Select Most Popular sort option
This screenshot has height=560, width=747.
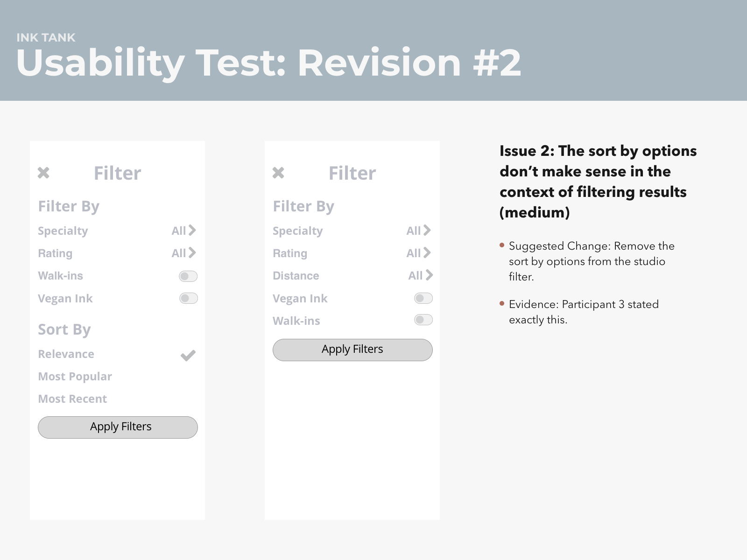click(75, 377)
